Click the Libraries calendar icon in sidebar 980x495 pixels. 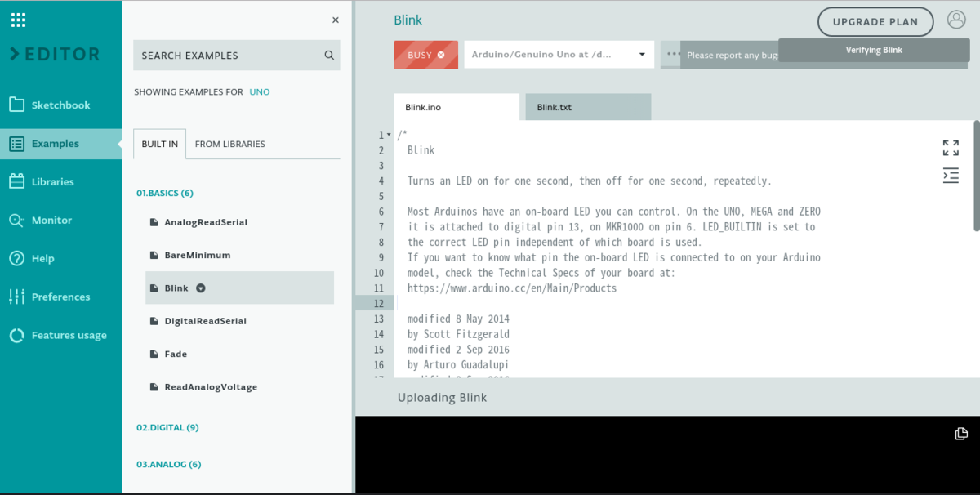pyautogui.click(x=16, y=181)
